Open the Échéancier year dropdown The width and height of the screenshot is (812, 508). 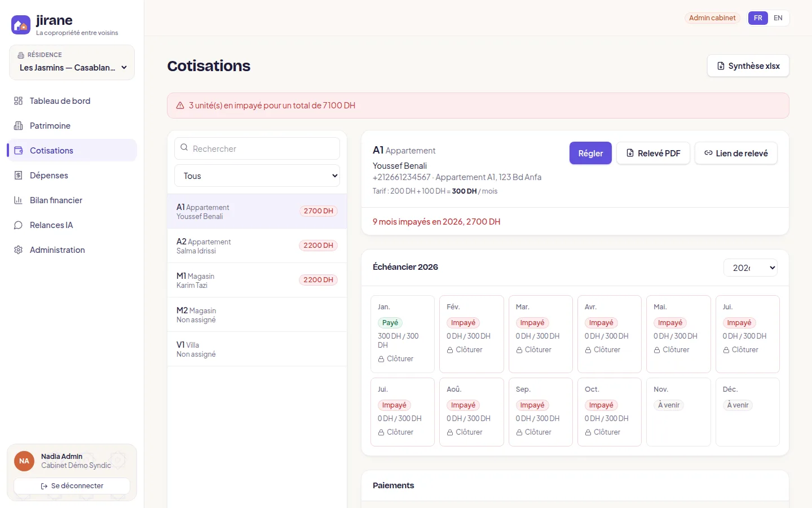750,268
